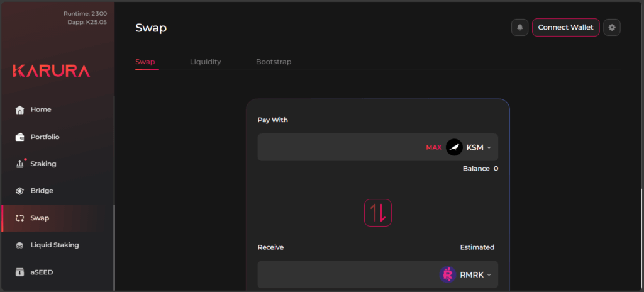Click the Staking icon with red dot
This screenshot has height=292, width=644.
(19, 164)
